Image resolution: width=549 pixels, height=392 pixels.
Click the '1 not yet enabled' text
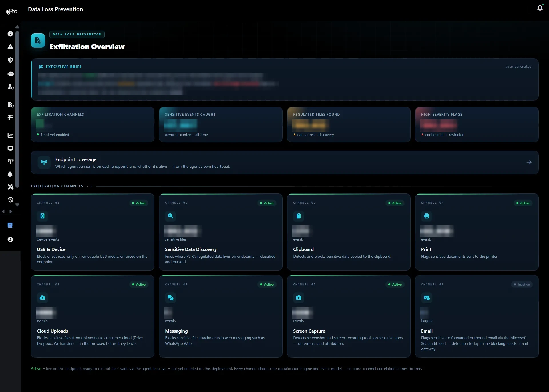55,135
